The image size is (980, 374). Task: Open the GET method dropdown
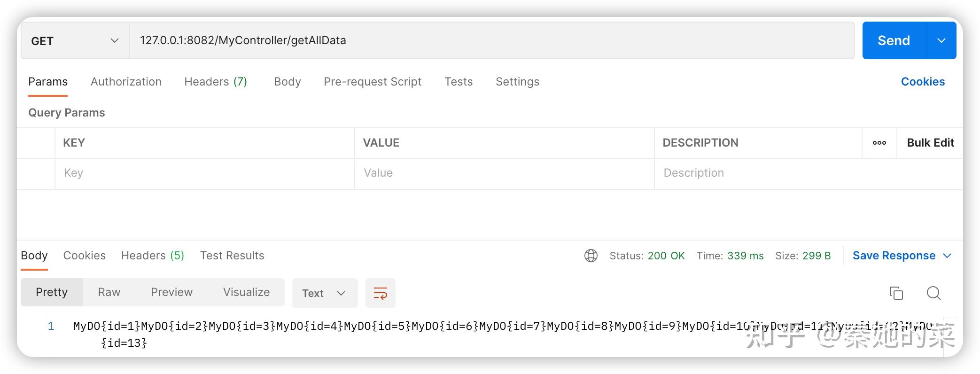75,41
